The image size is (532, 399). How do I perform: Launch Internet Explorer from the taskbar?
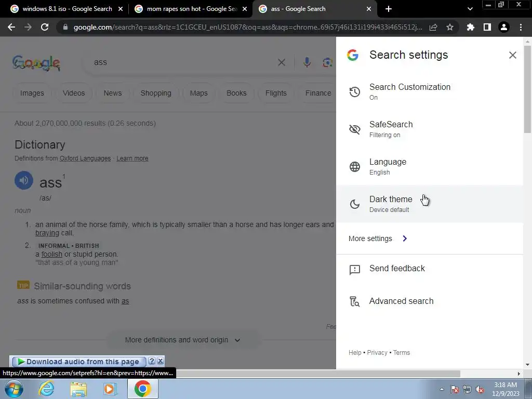click(x=46, y=389)
